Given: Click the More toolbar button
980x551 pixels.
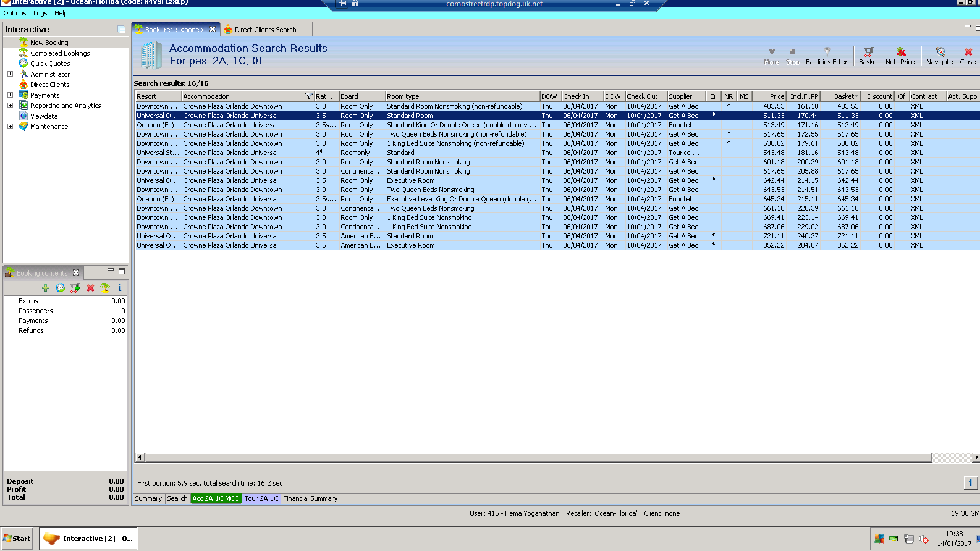Looking at the screenshot, I should (771, 56).
